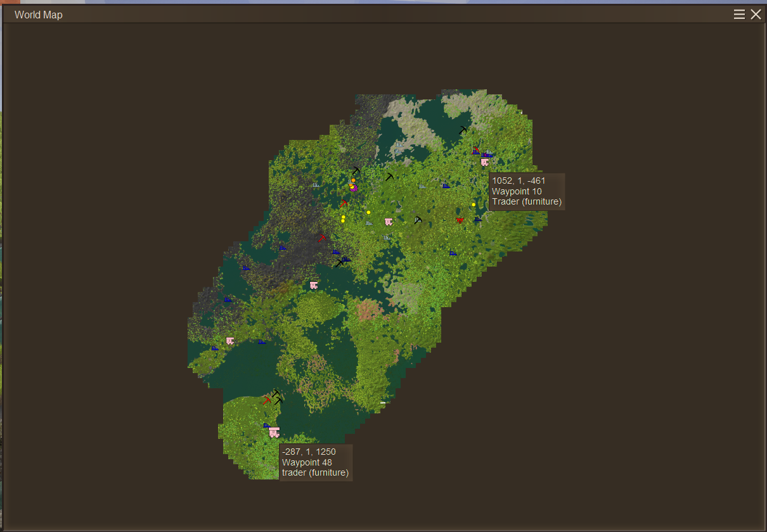Click the World Map title bar text
The image size is (767, 532).
coord(39,15)
